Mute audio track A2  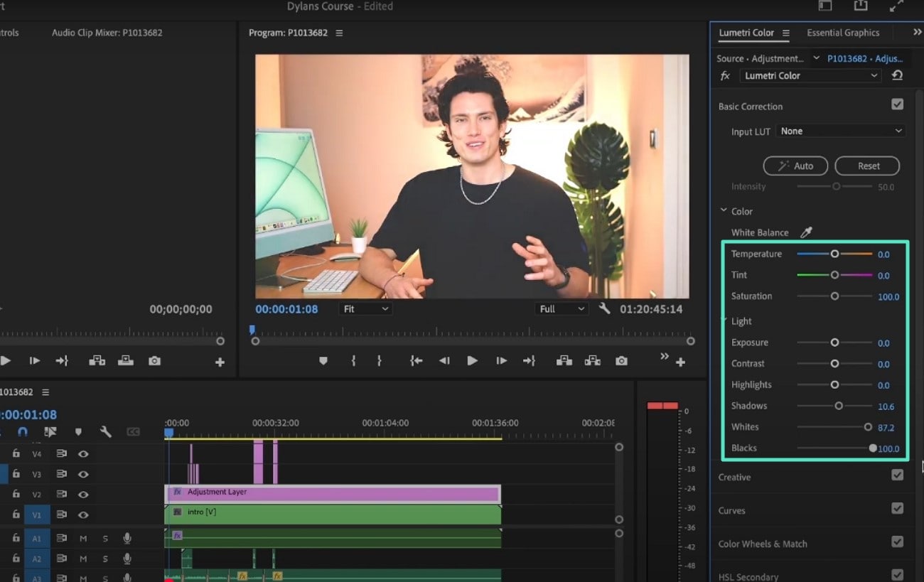click(82, 559)
